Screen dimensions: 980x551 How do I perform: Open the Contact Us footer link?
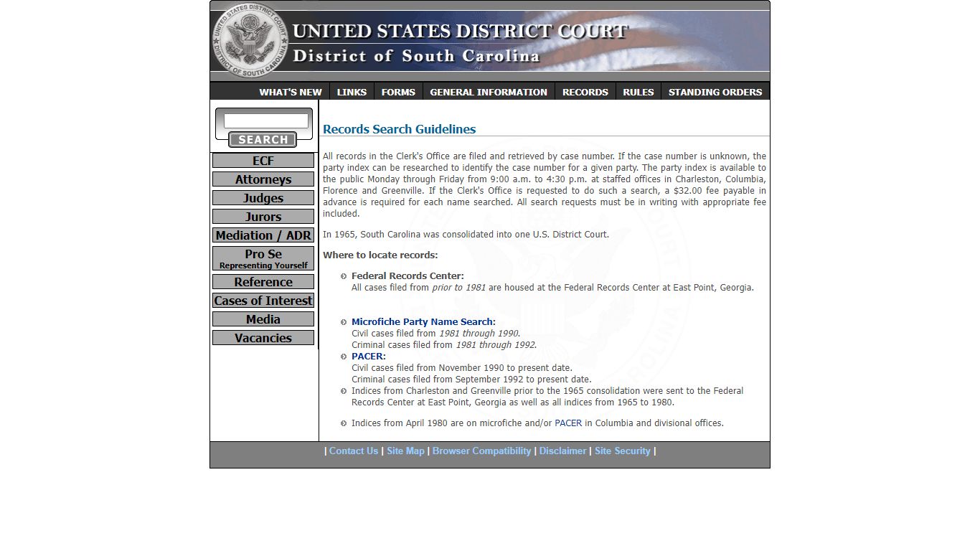(354, 451)
